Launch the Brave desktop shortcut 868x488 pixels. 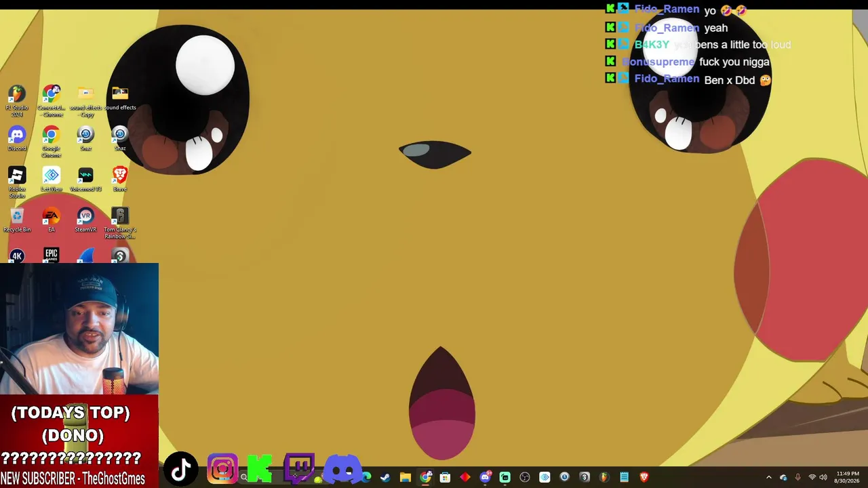point(120,180)
